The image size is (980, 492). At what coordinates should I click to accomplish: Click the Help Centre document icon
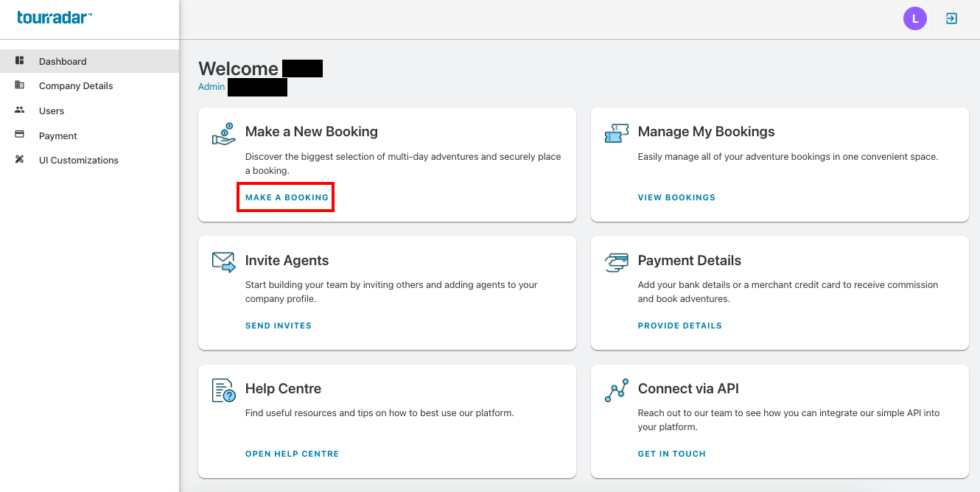pyautogui.click(x=223, y=390)
